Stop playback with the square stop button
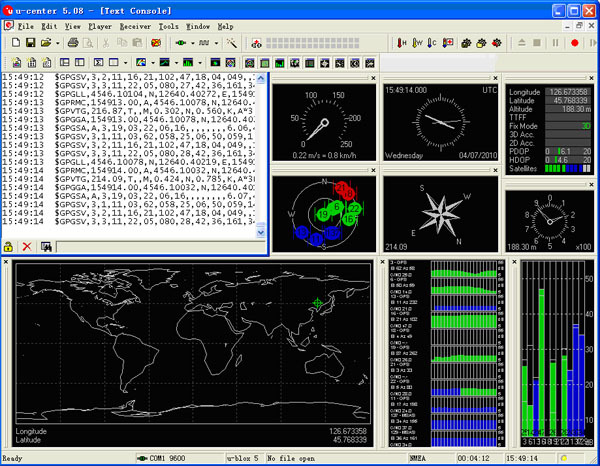Image resolution: width=600 pixels, height=466 pixels. [537, 43]
